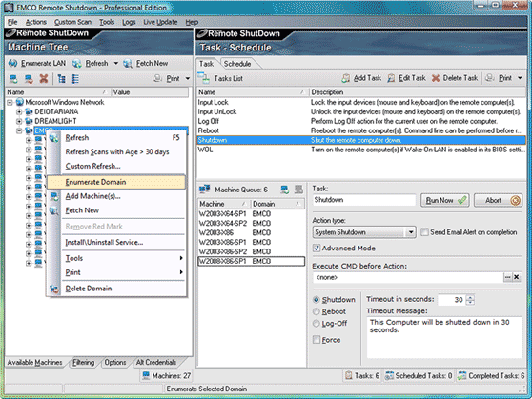Click the Scheduled Tasks status bar icon

[x=389, y=375]
